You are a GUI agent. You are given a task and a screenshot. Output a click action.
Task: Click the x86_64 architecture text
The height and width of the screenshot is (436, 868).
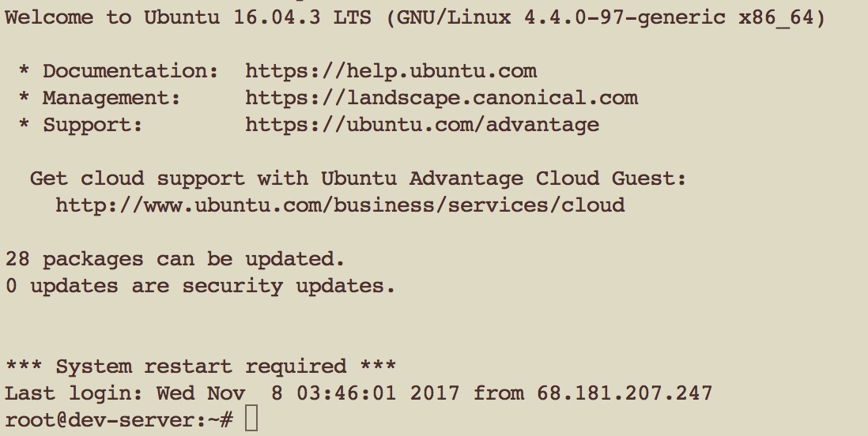776,17
